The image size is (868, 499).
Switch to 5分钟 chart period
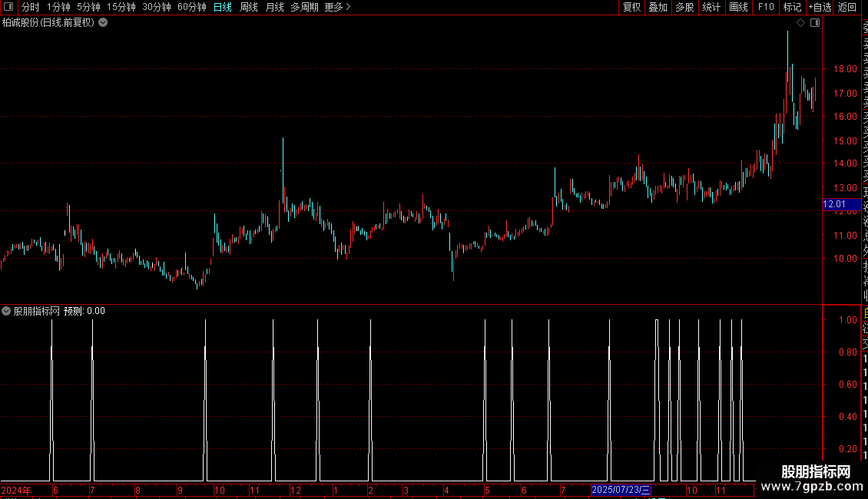(88, 7)
